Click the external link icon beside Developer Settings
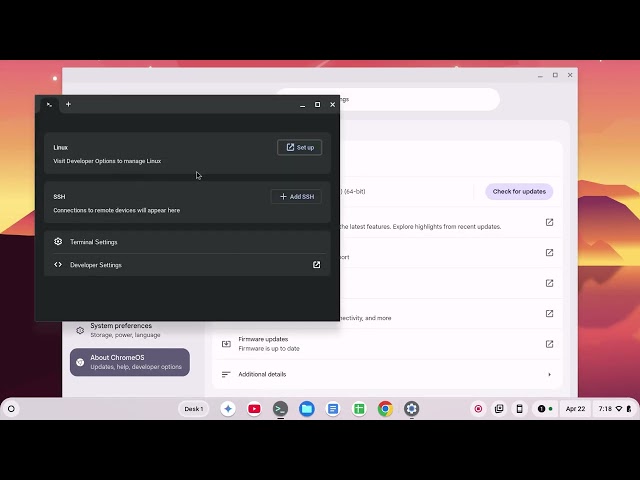640x480 pixels. [316, 265]
